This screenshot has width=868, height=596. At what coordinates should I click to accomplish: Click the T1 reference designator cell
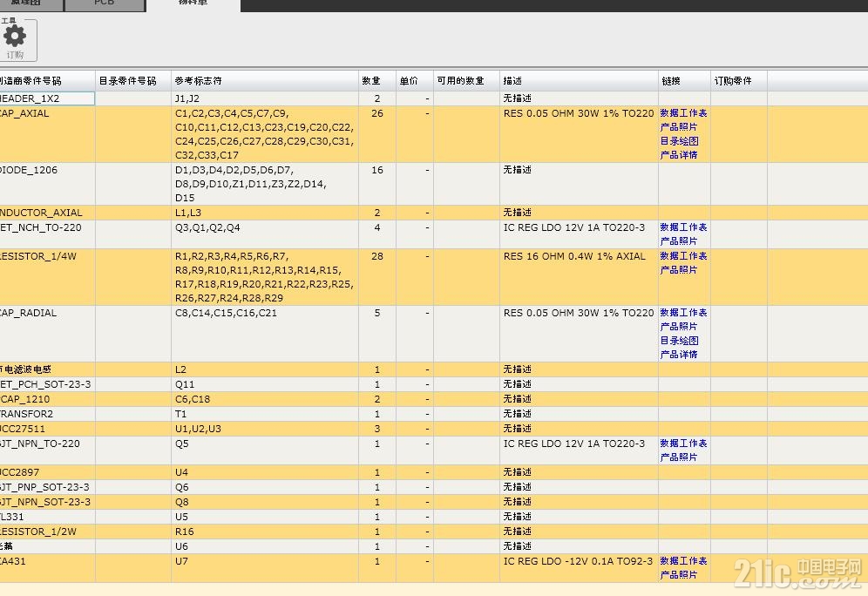coord(265,414)
